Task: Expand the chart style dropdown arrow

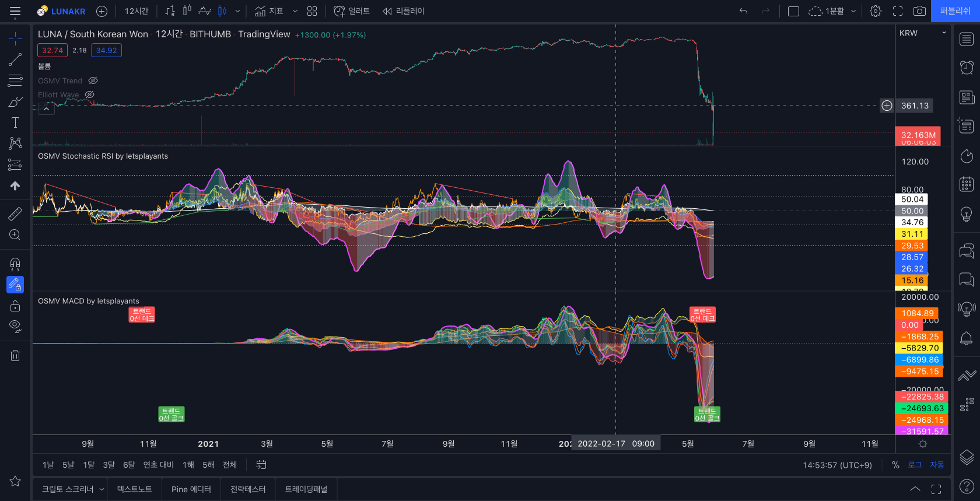Action: [x=237, y=11]
